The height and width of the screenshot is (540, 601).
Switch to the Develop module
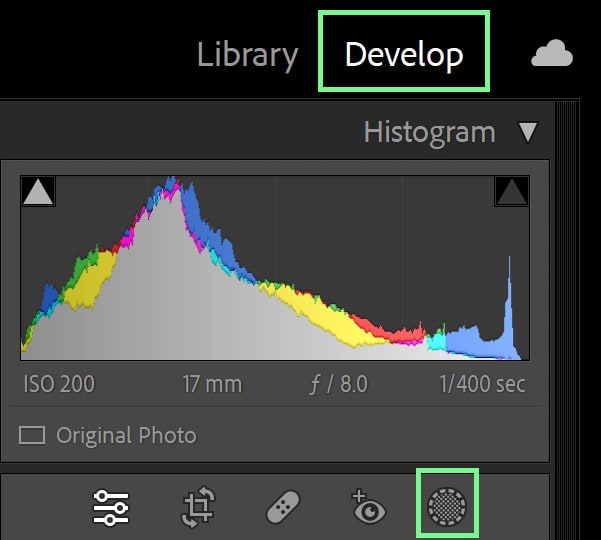click(x=404, y=55)
